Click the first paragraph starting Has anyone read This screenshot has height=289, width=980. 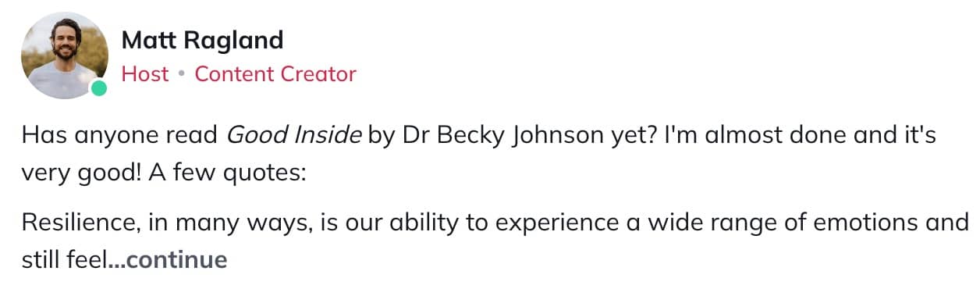[478, 152]
